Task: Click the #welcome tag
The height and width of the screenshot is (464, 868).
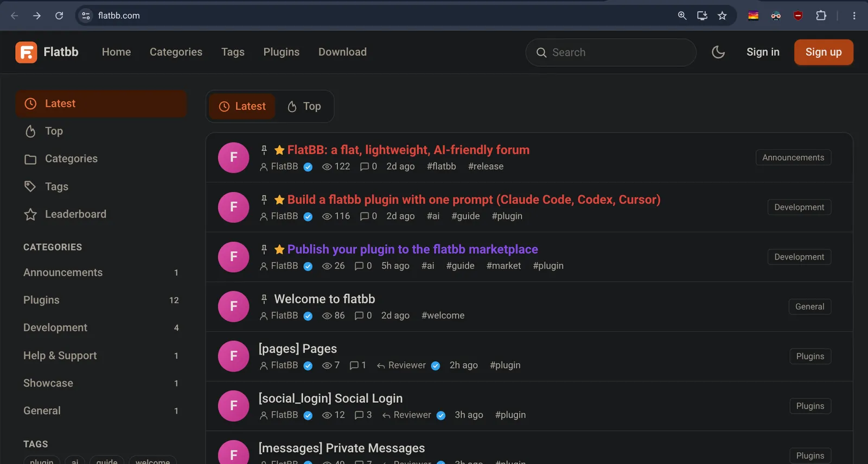Action: coord(443,315)
